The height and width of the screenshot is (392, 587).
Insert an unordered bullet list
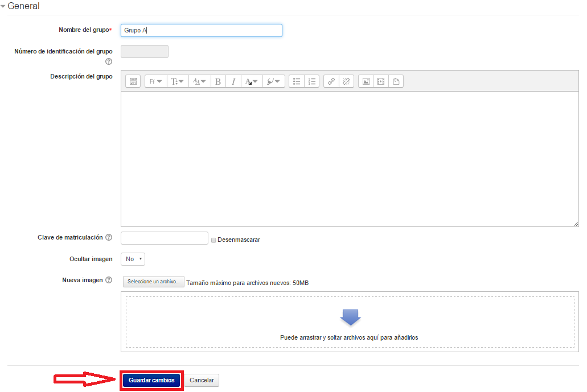point(297,81)
